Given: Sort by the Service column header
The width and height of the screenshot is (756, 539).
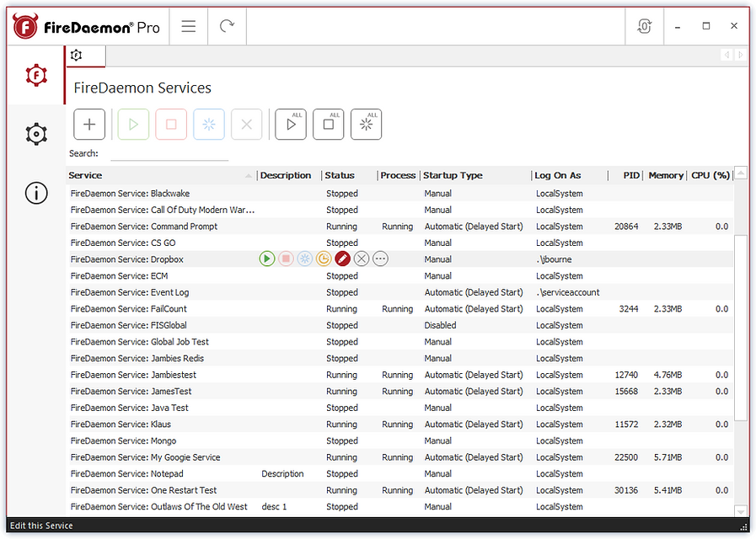Looking at the screenshot, I should coord(161,175).
